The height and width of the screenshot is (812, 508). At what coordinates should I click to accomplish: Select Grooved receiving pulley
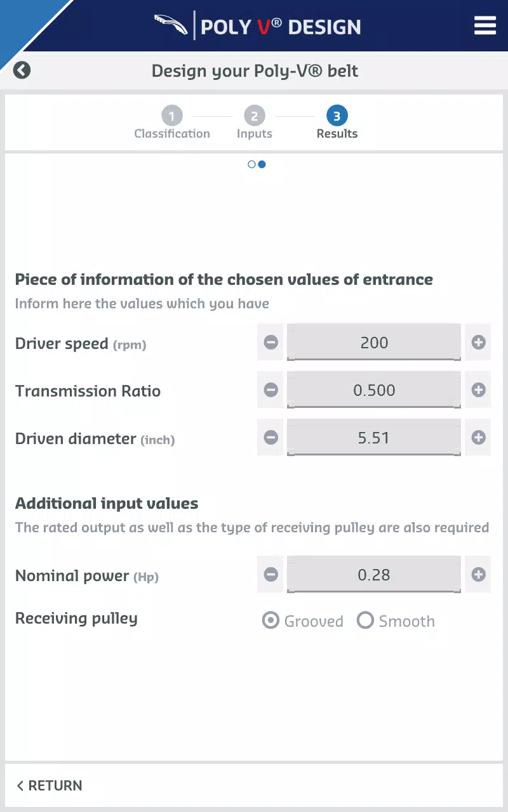pos(302,621)
